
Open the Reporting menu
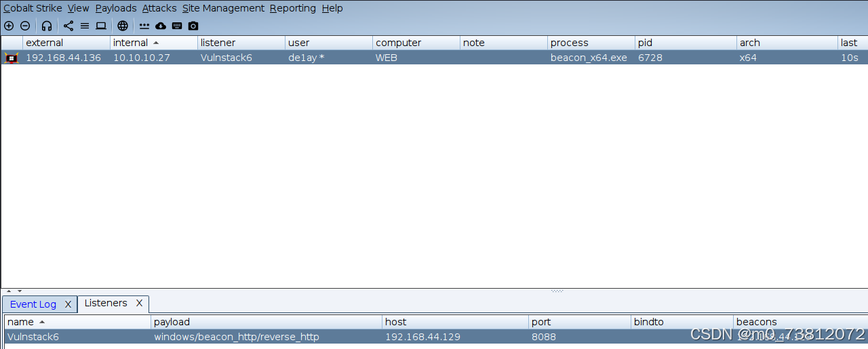pyautogui.click(x=293, y=8)
